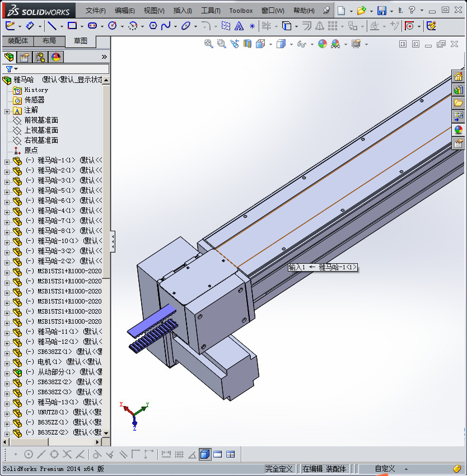
Task: Click the 自定义 units status button
Action: pyautogui.click(x=385, y=469)
